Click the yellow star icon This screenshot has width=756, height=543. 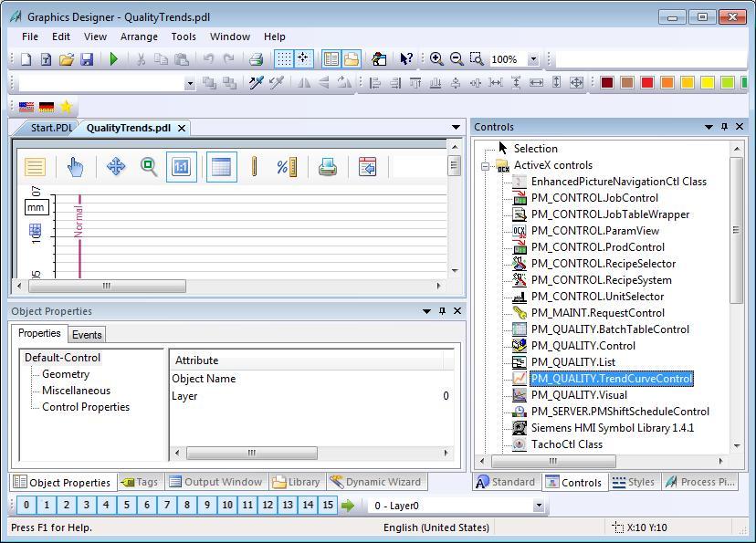tap(66, 107)
